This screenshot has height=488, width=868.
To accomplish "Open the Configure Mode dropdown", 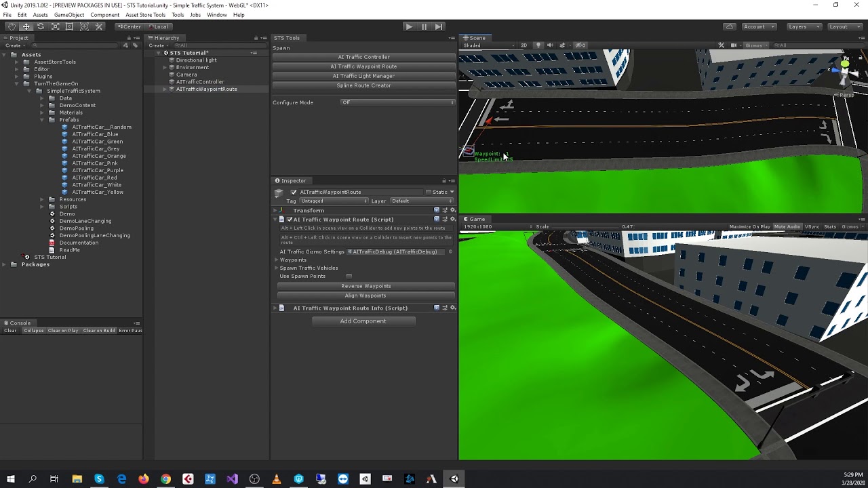I will click(x=397, y=102).
